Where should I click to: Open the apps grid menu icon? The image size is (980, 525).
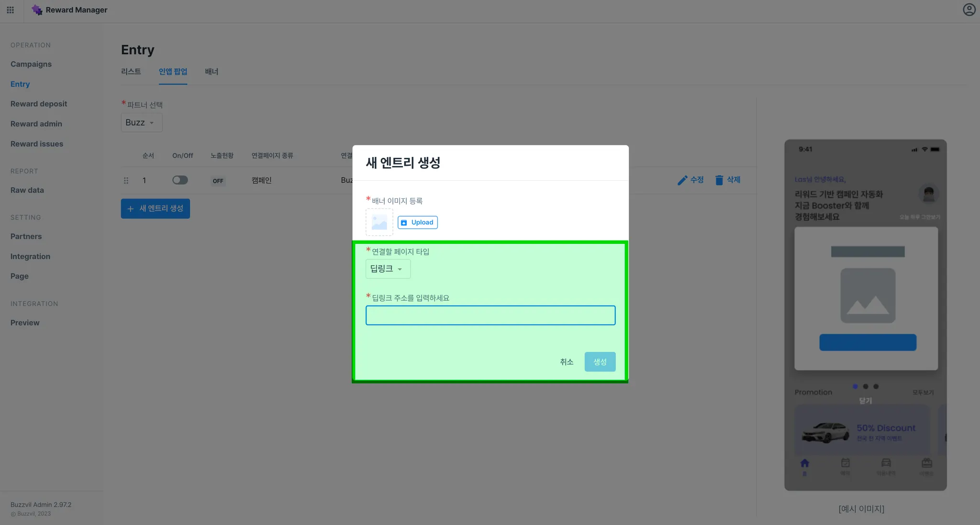[x=10, y=10]
